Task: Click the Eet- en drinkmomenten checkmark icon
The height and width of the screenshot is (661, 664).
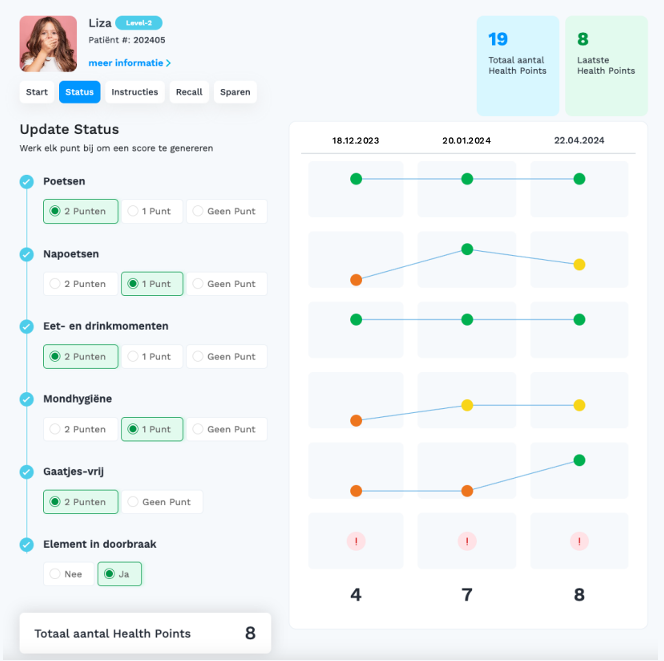Action: tap(27, 327)
